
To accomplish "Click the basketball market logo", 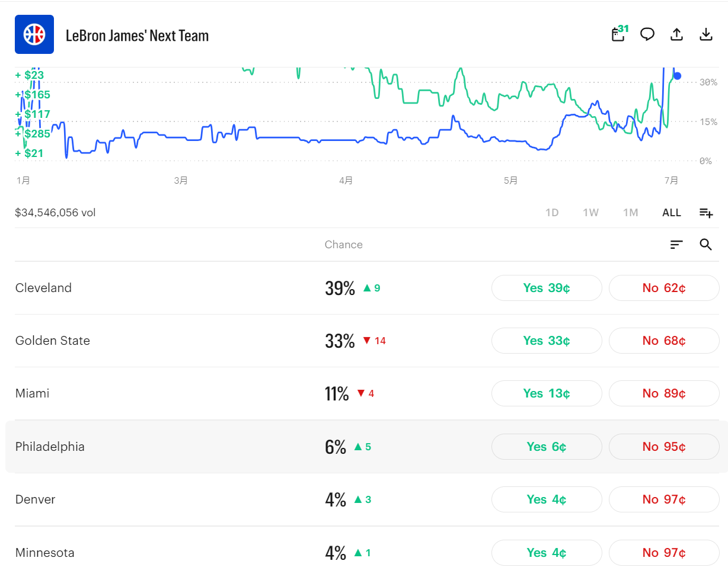I will (34, 34).
